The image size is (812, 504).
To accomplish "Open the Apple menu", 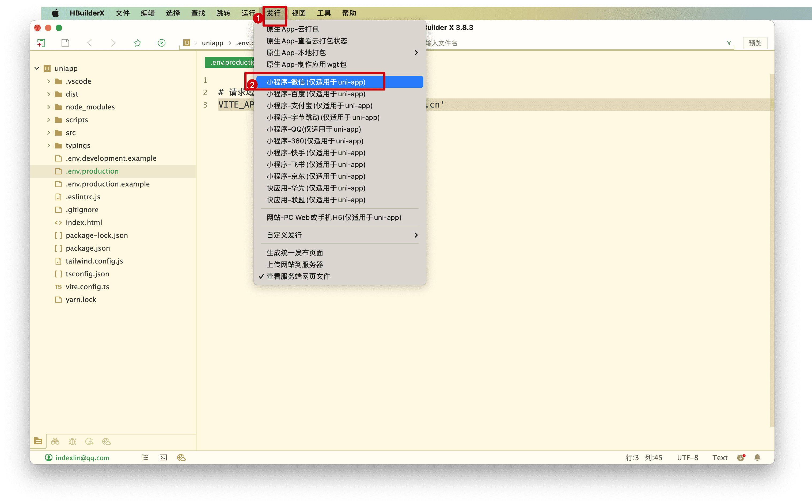I will point(55,13).
